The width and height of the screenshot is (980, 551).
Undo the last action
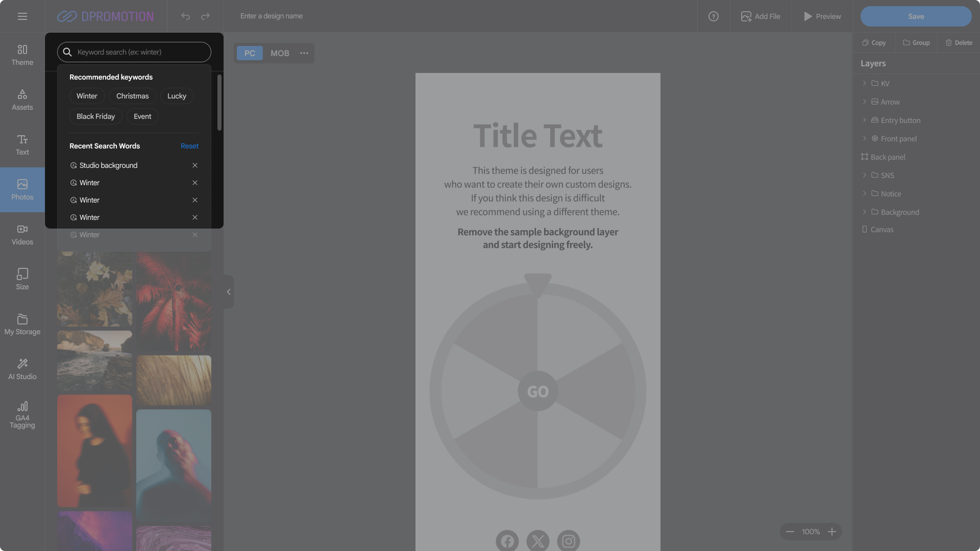pos(185,16)
